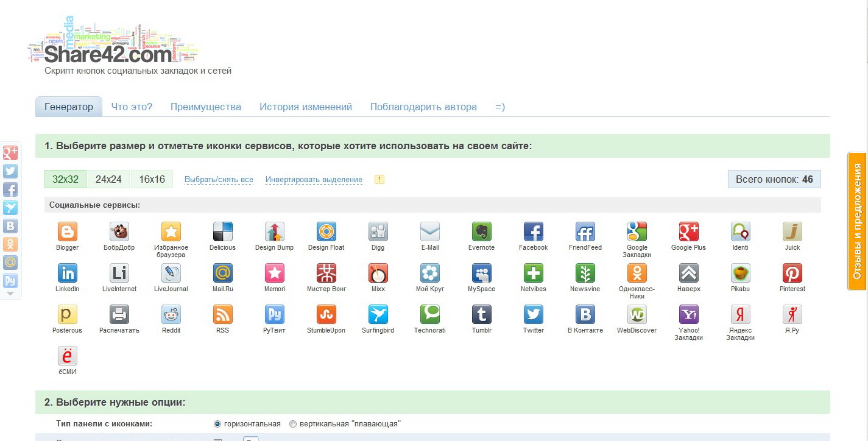Expand the left floating share panel arrow
This screenshot has height=441, width=868.
click(x=10, y=294)
